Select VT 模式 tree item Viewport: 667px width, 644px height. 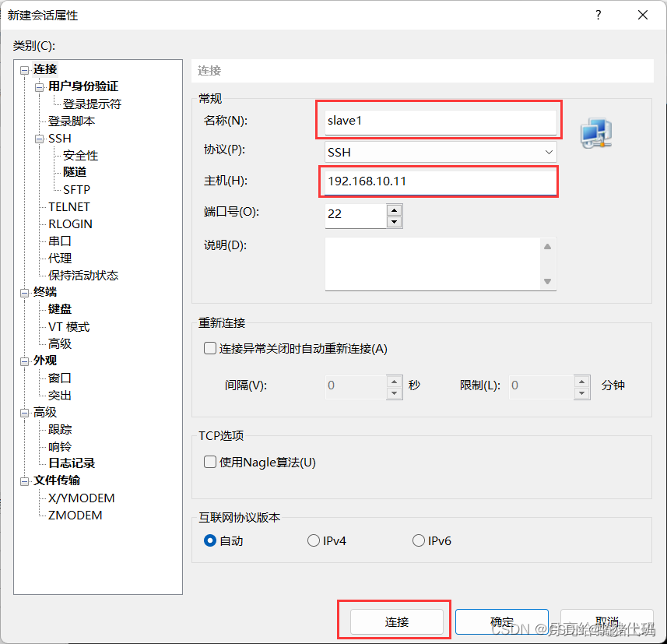point(69,327)
